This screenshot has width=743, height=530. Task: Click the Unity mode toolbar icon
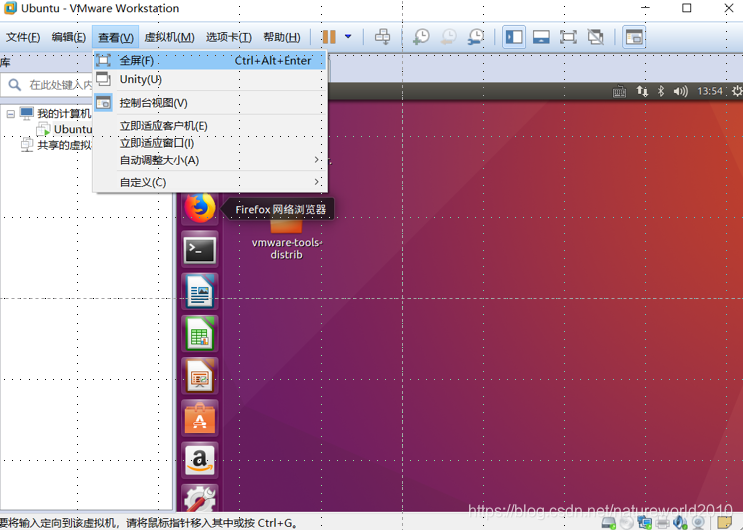[x=596, y=37]
